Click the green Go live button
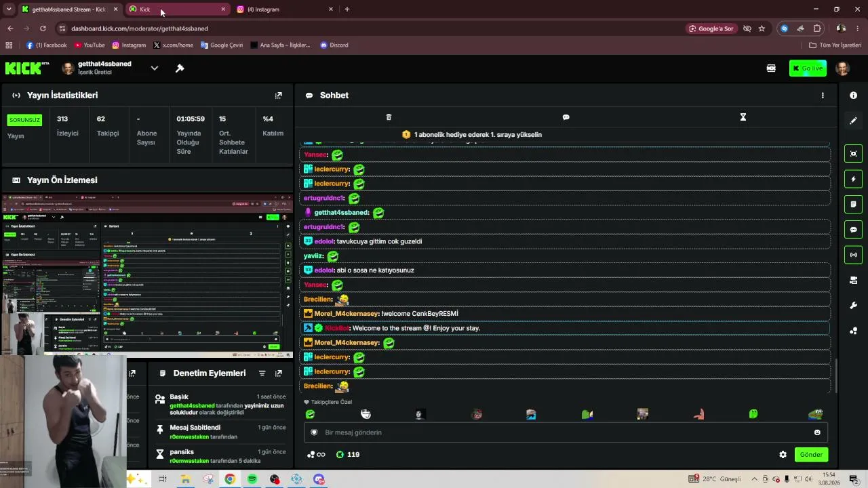 coord(808,68)
